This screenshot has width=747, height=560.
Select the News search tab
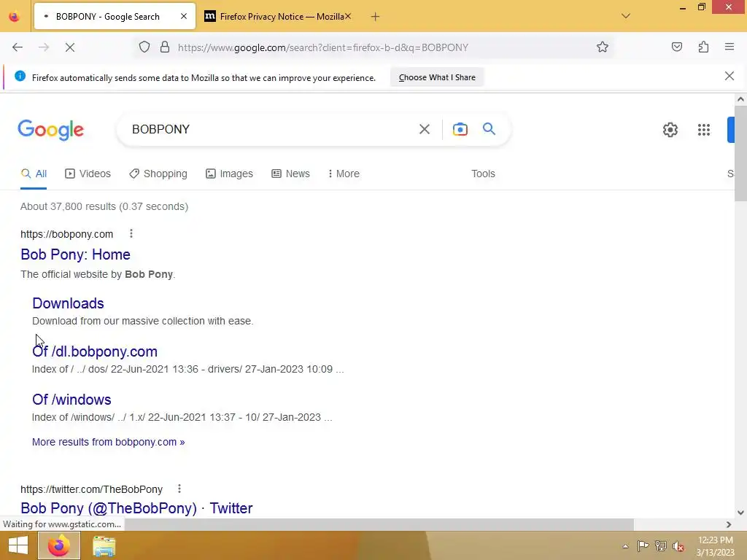click(290, 174)
